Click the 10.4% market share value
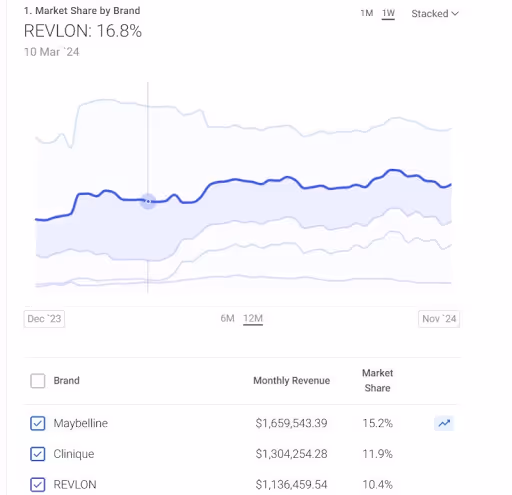Image resolution: width=512 pixels, height=495 pixels. pyautogui.click(x=377, y=485)
